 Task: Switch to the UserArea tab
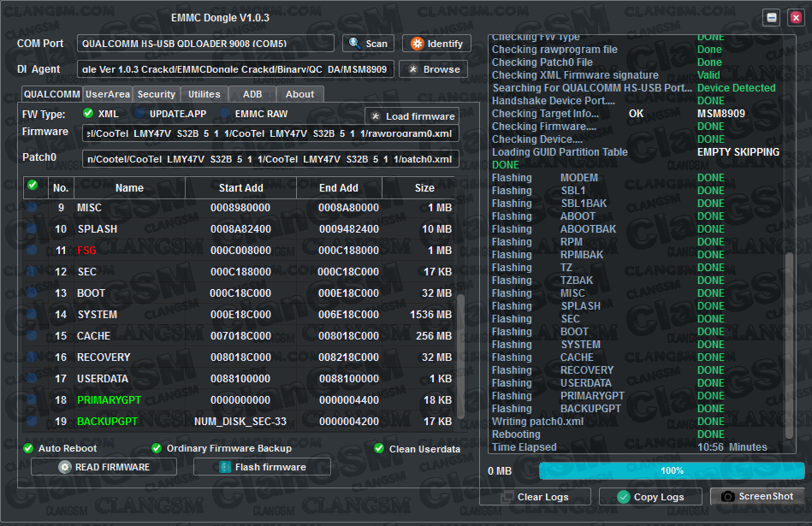(108, 94)
